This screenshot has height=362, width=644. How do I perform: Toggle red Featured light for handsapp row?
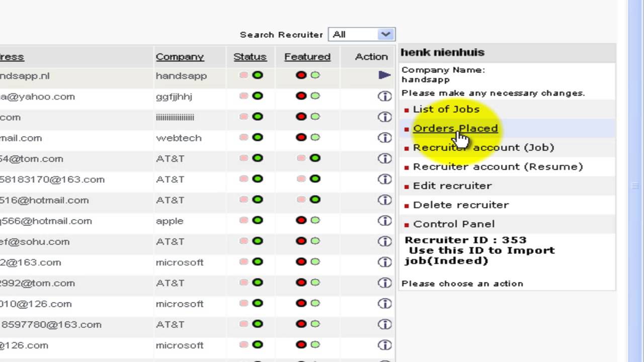(x=301, y=75)
